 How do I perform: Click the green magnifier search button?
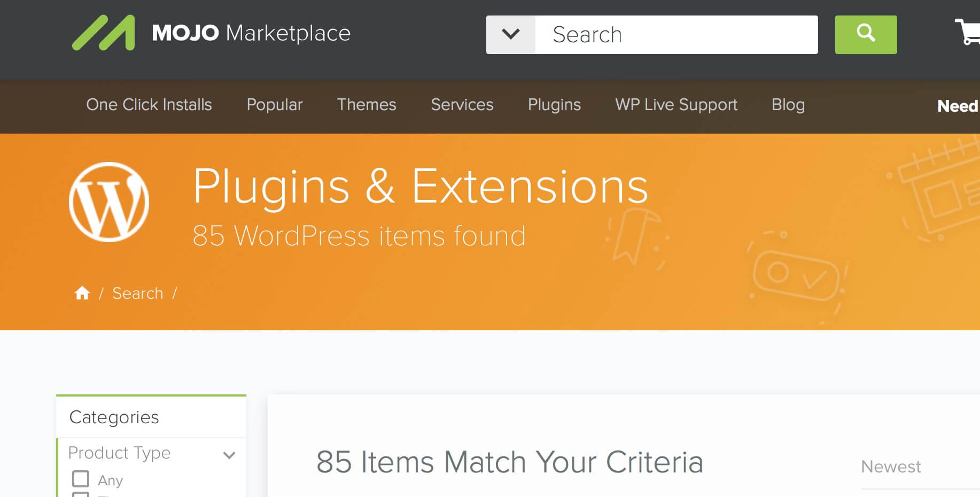coord(866,35)
